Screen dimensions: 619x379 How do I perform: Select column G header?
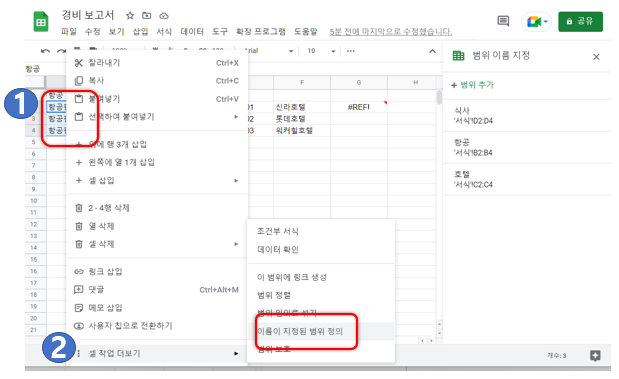point(358,82)
